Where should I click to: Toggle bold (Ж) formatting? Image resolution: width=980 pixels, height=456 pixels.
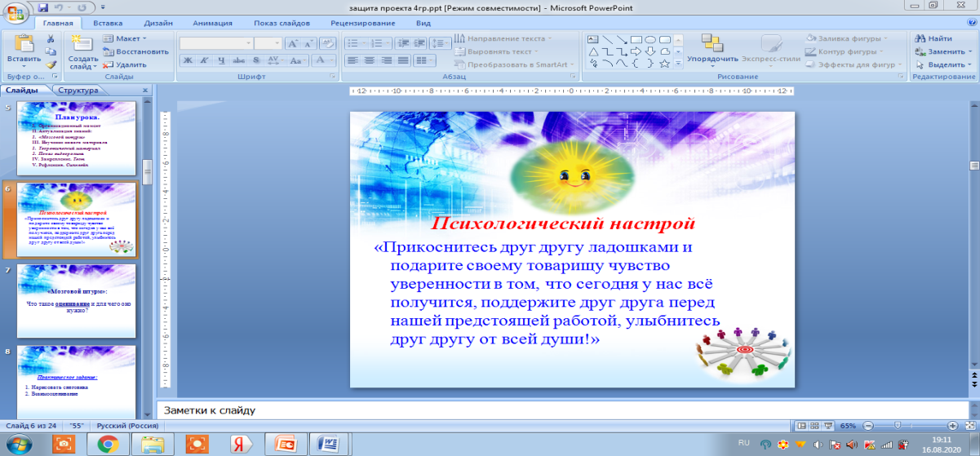tap(188, 60)
